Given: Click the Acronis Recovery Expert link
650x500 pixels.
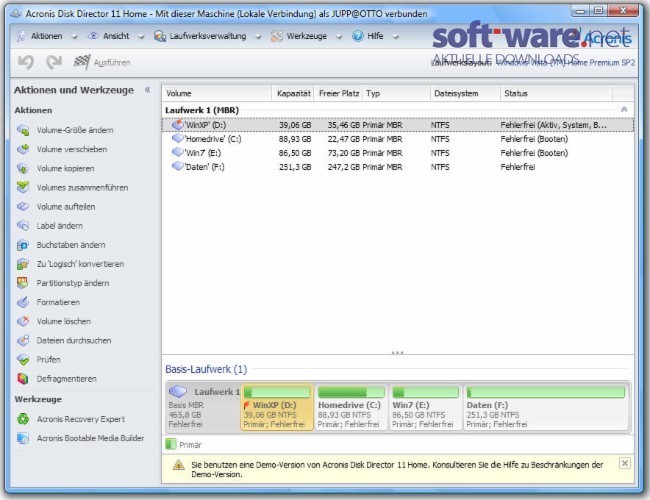Looking at the screenshot, I should [81, 419].
